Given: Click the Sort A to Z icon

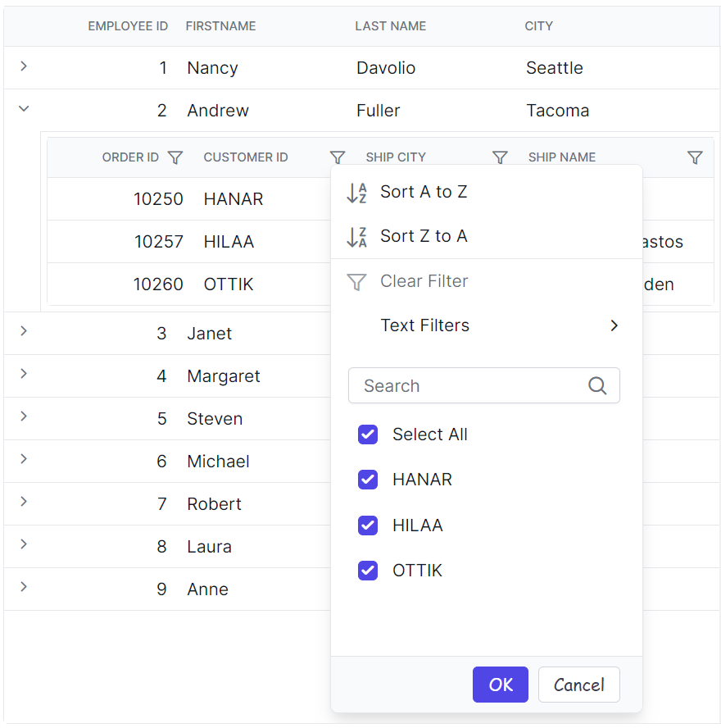Looking at the screenshot, I should (x=356, y=193).
